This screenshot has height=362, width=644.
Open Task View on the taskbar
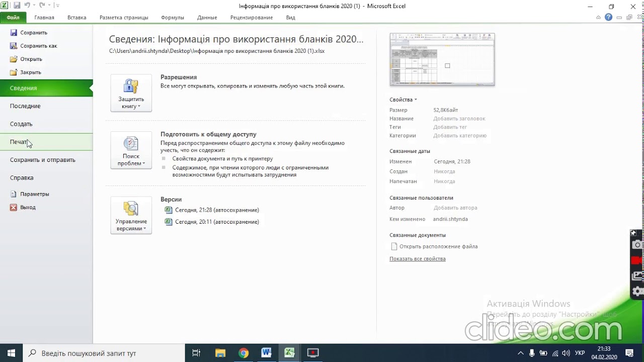[197, 353]
